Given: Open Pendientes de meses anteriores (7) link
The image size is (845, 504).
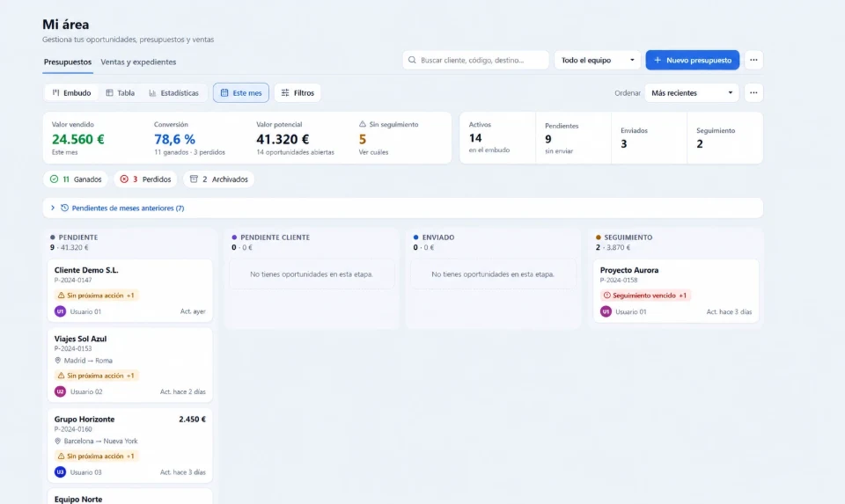Looking at the screenshot, I should tap(128, 208).
